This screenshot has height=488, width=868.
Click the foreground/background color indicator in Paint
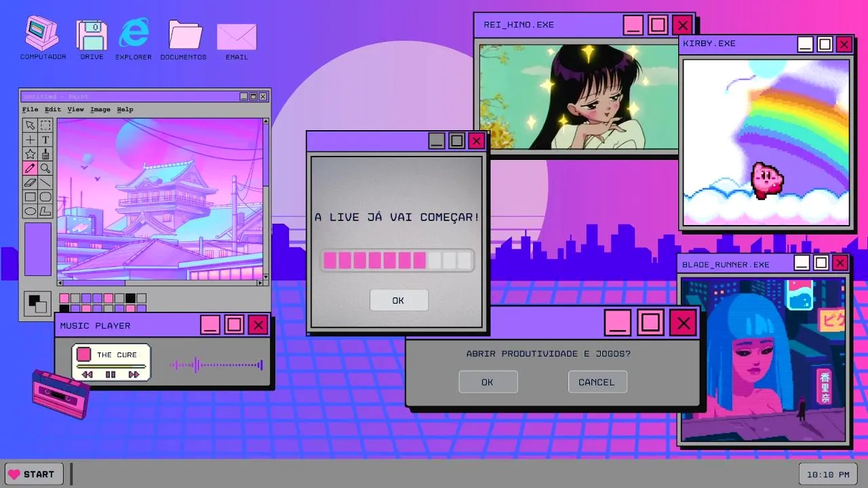pyautogui.click(x=38, y=303)
